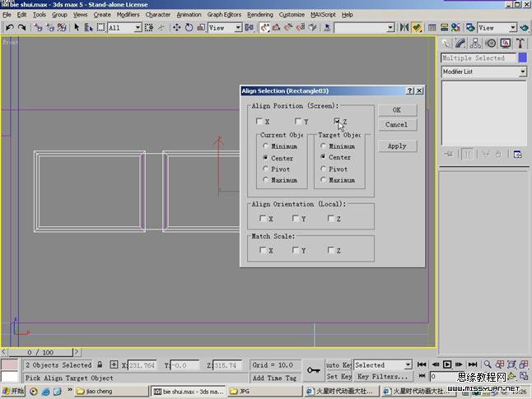The height and width of the screenshot is (399, 532).
Task: Jump to the animation start frame
Action: coord(422,364)
